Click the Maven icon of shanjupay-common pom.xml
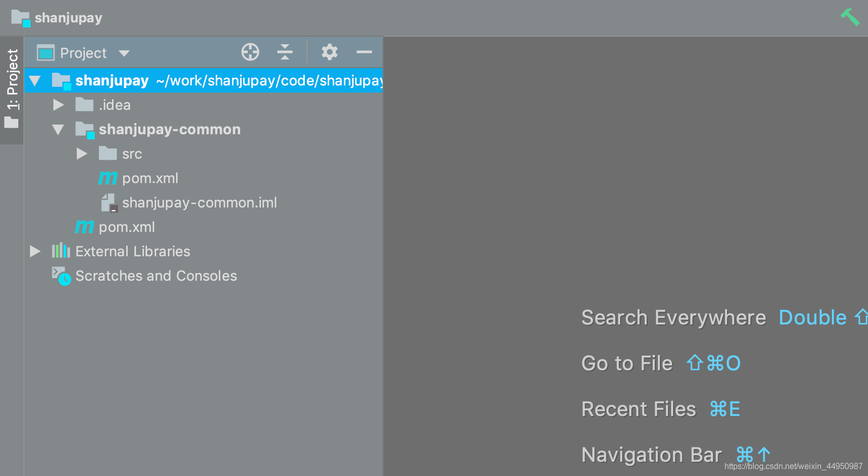 tap(107, 178)
